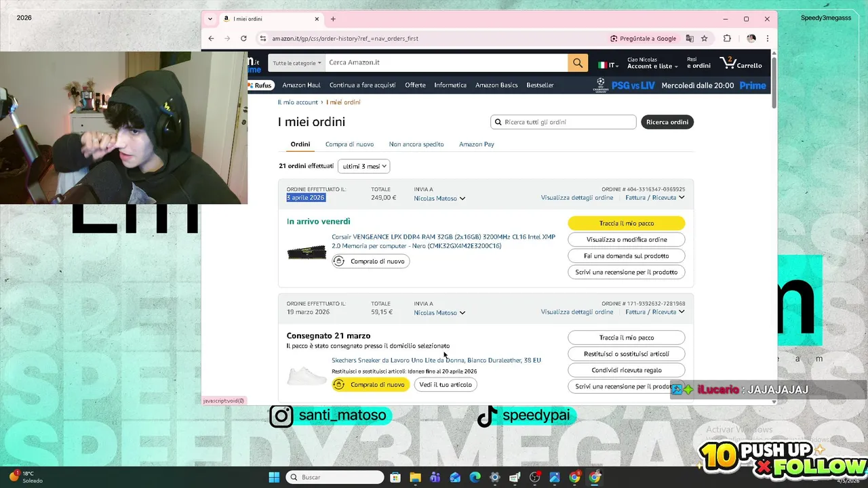Screen dimensions: 868x488
Task: Open Outlook from taskbar
Action: tap(455, 477)
